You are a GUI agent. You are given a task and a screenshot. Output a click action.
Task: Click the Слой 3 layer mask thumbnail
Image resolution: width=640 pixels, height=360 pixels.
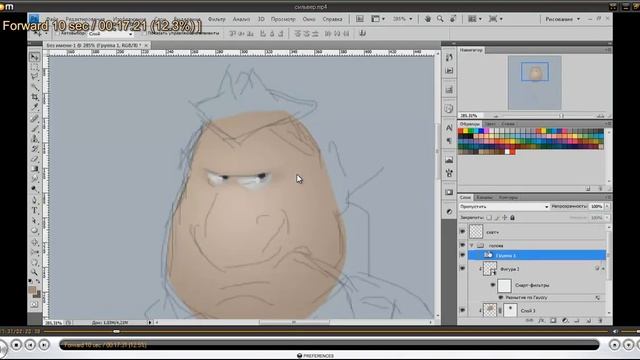tap(510, 310)
